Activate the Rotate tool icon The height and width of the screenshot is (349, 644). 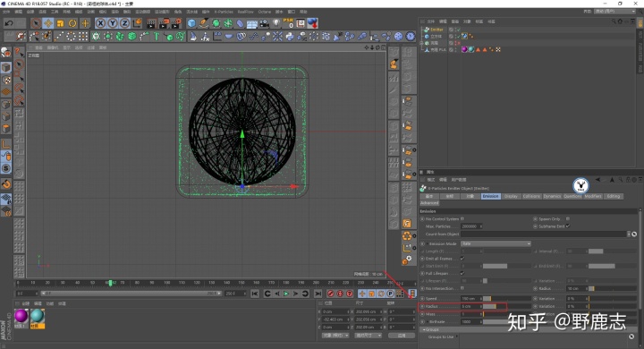pyautogui.click(x=72, y=23)
